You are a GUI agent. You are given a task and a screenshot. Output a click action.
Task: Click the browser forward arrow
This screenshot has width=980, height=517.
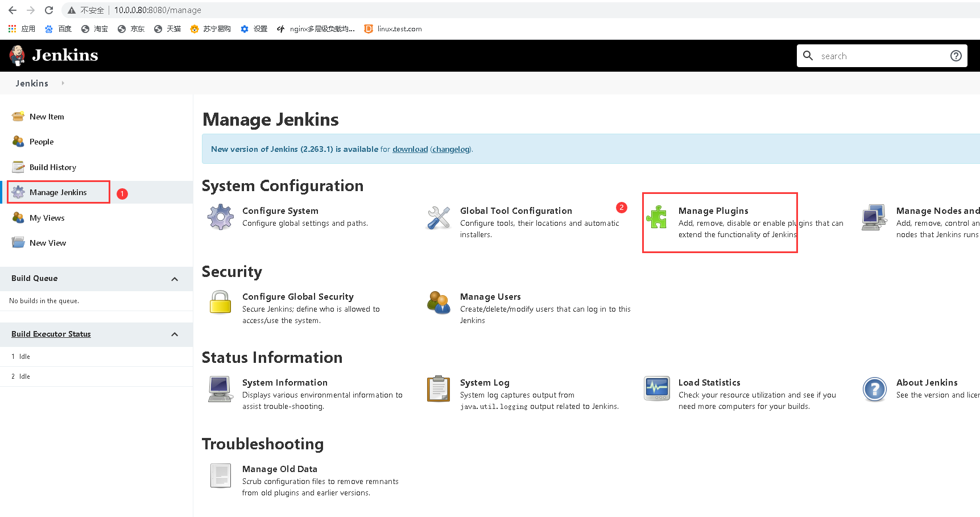[31, 10]
